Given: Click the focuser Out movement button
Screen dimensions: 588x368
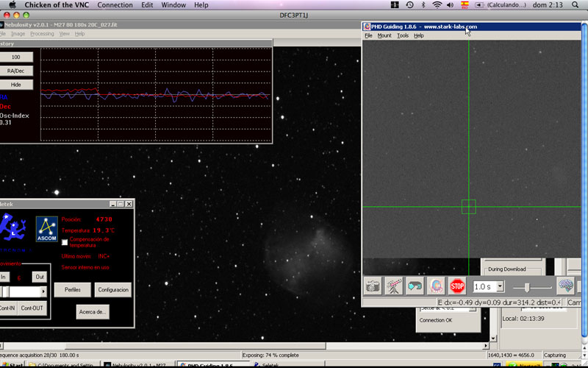Looking at the screenshot, I should click(38, 277).
